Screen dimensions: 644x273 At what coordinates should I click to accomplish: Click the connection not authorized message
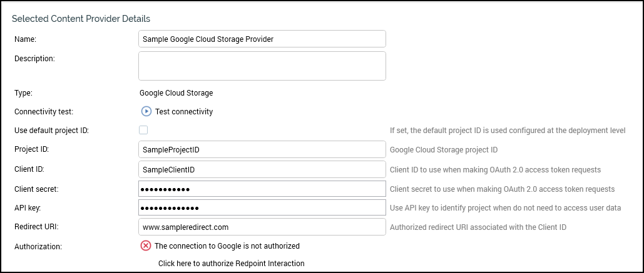point(227,246)
